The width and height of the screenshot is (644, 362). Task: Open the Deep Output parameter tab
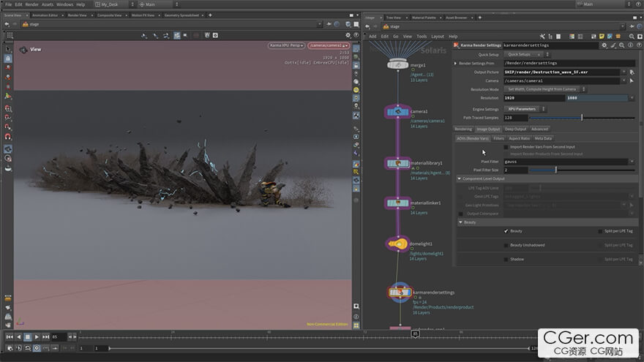pos(515,129)
